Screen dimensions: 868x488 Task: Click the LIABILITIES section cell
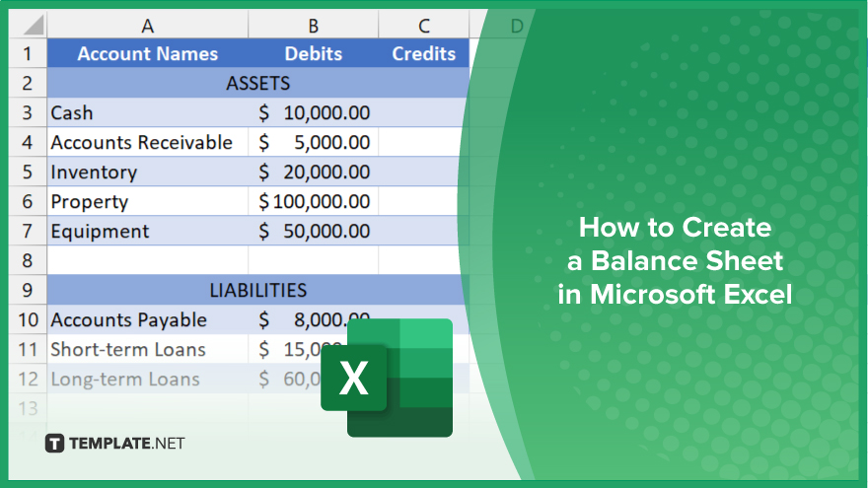point(258,290)
